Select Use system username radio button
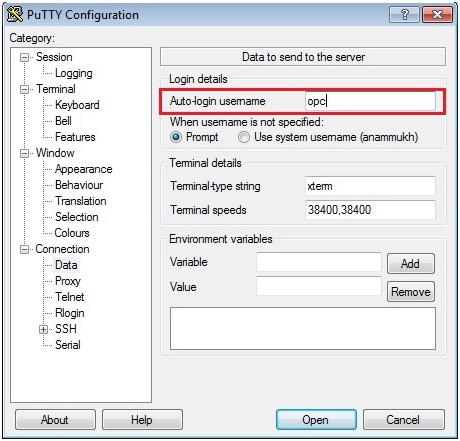This screenshot has height=441, width=460. pyautogui.click(x=244, y=137)
